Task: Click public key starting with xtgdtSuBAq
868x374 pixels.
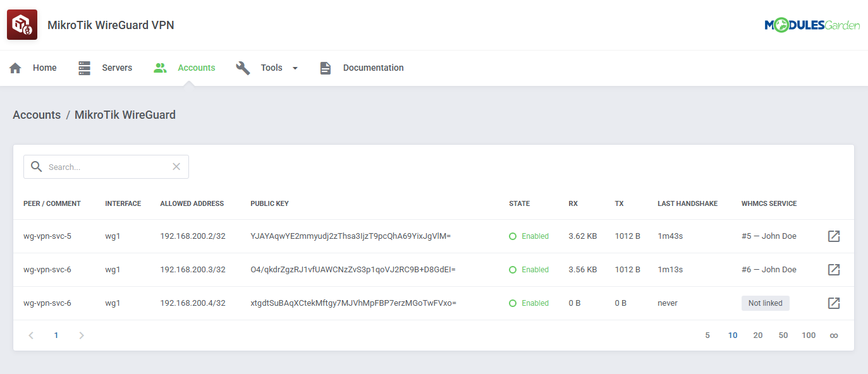Action: (x=353, y=303)
